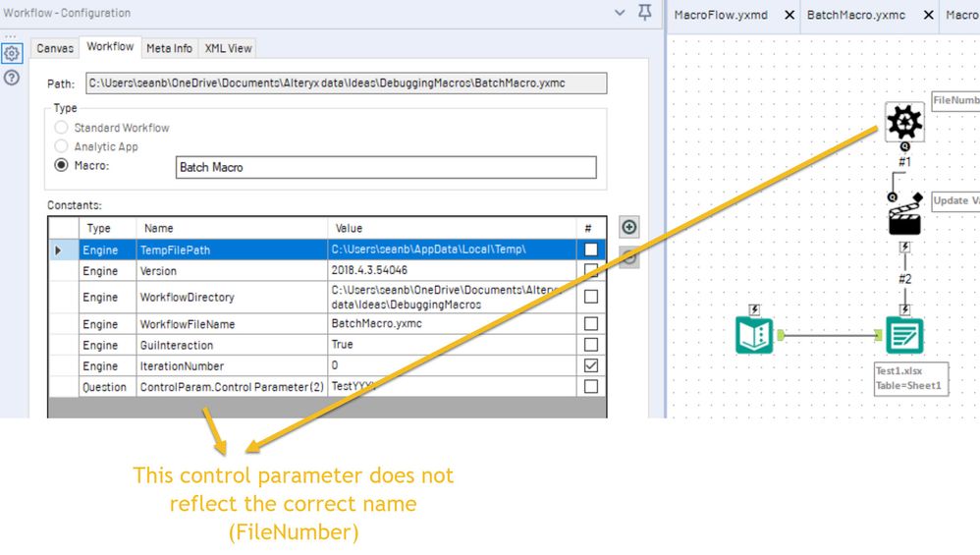
Task: Remove constant with the minus button
Action: point(629,257)
